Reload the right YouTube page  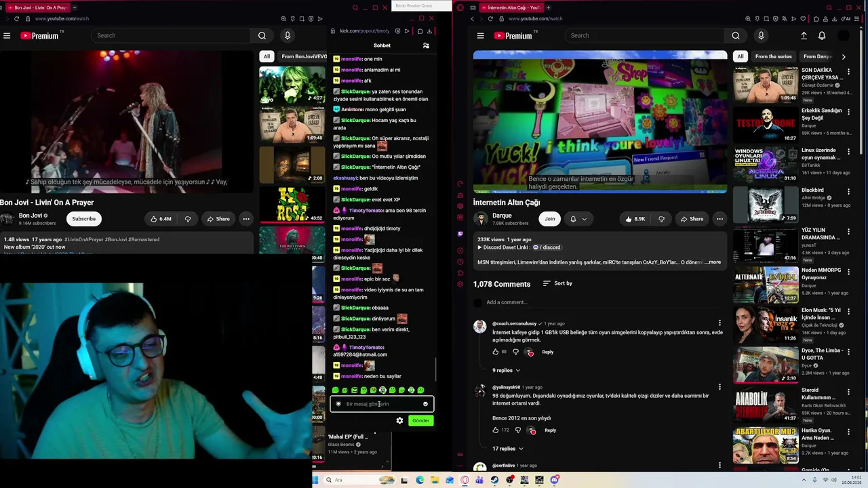pyautogui.click(x=490, y=19)
